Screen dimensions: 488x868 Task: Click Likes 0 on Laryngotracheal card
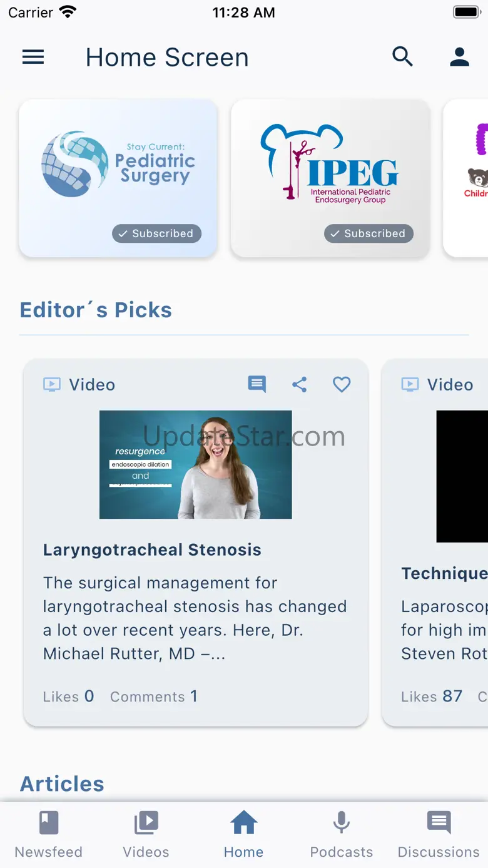coord(69,697)
